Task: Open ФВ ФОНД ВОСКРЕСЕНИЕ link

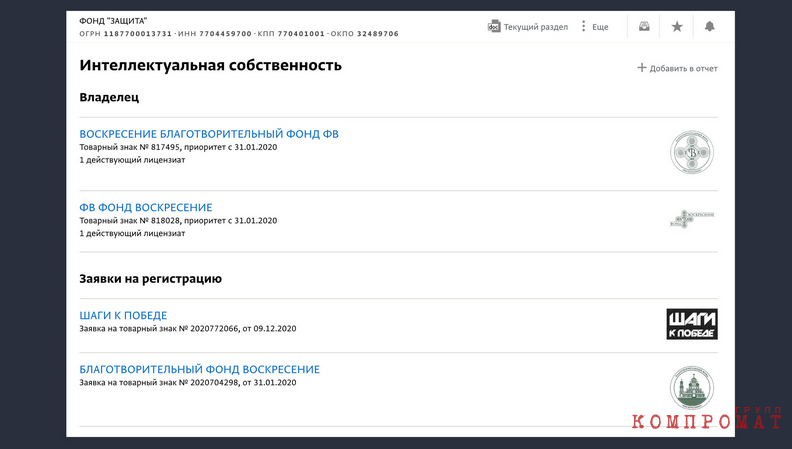Action: pos(145,207)
